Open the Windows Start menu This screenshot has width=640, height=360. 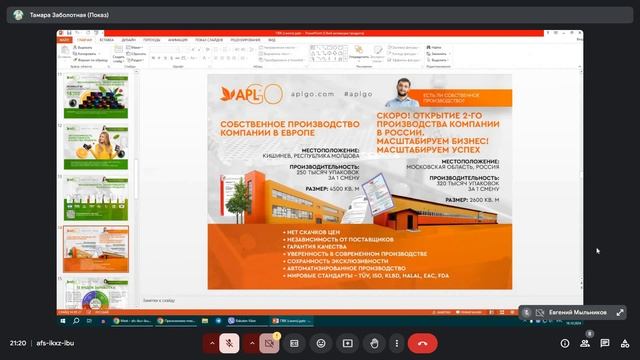click(63, 321)
